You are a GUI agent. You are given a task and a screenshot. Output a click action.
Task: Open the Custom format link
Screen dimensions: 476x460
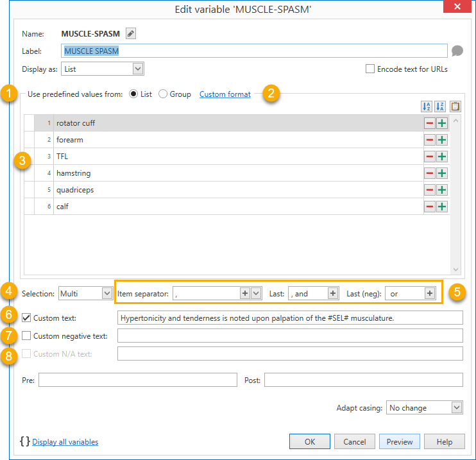[x=225, y=94]
